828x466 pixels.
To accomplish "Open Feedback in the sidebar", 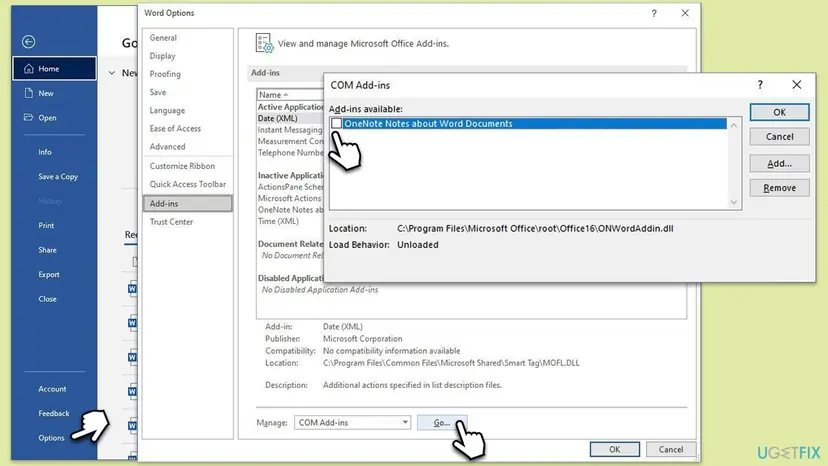I will click(x=53, y=413).
